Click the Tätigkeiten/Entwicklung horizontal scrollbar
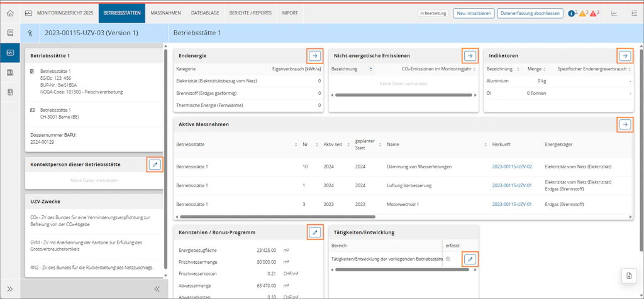This screenshot has width=644, height=299. point(403,269)
